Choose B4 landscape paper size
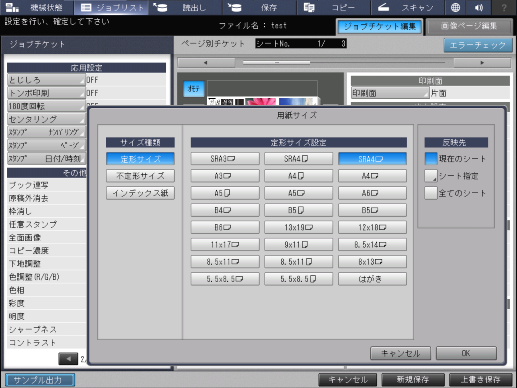This screenshot has width=517, height=388. tap(225, 210)
